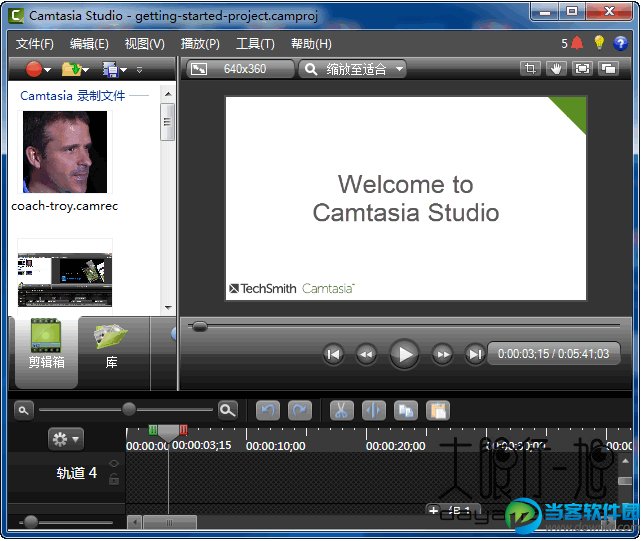Open the 编辑(E) menu
Image resolution: width=641 pixels, height=541 pixels.
89,43
